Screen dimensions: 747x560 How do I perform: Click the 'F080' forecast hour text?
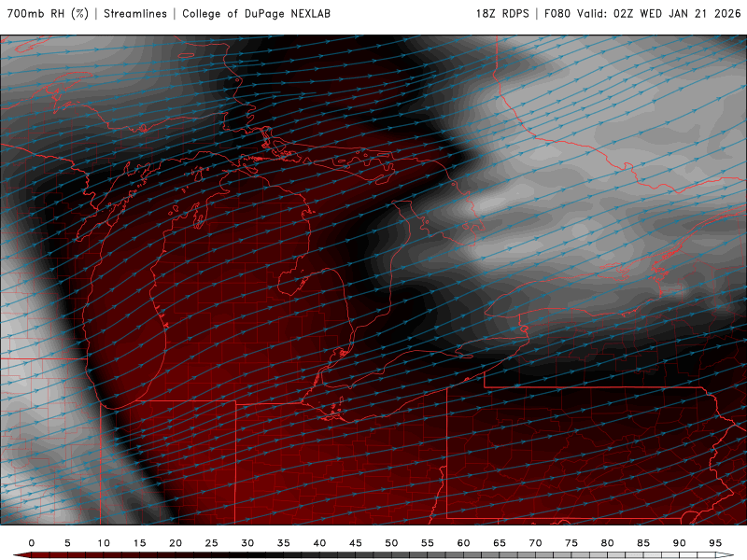[x=557, y=13]
